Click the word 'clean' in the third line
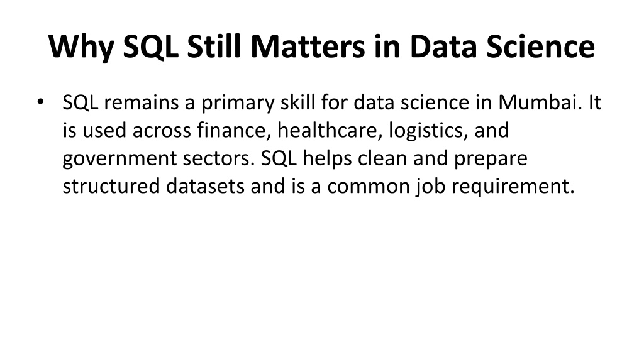 point(382,158)
